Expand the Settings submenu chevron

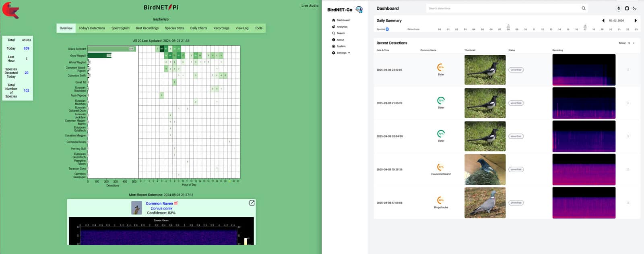[349, 53]
